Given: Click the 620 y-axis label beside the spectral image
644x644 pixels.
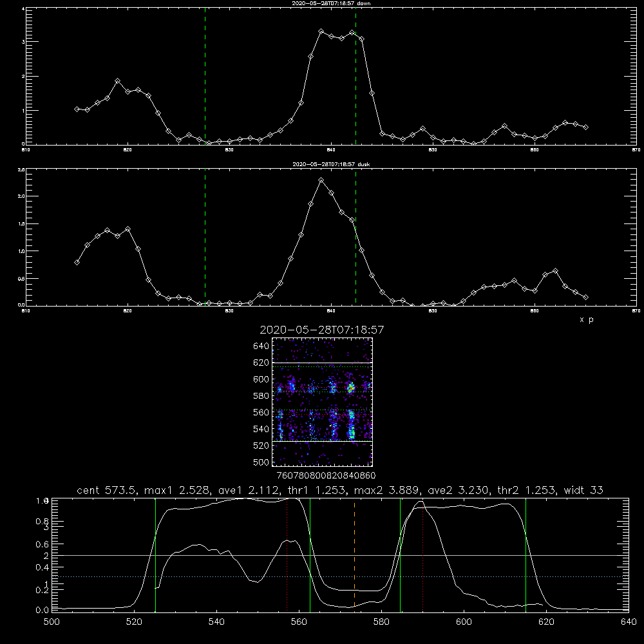Looking at the screenshot, I should 261,363.
